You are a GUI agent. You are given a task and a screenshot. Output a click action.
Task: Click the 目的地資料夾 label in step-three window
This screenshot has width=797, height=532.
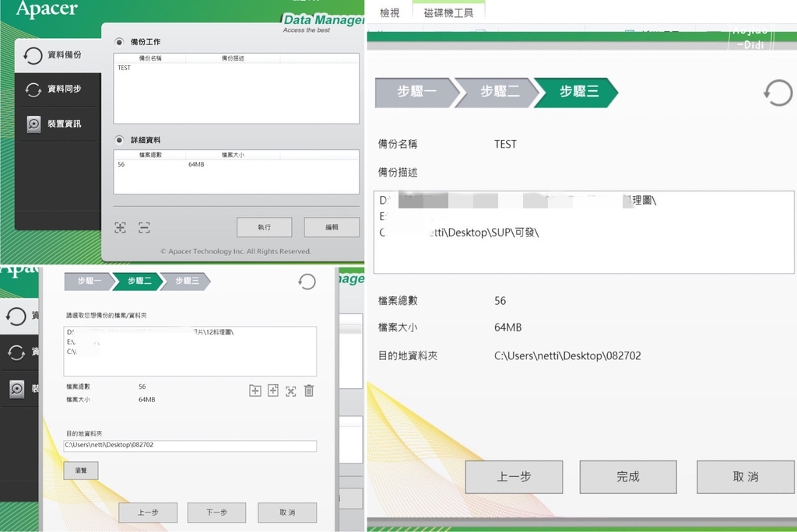408,355
